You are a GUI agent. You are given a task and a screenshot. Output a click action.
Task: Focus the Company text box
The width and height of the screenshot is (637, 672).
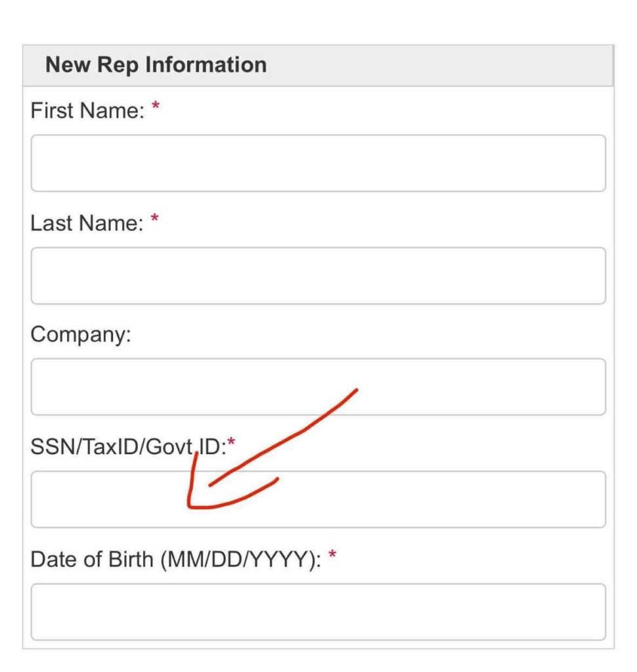(x=318, y=387)
